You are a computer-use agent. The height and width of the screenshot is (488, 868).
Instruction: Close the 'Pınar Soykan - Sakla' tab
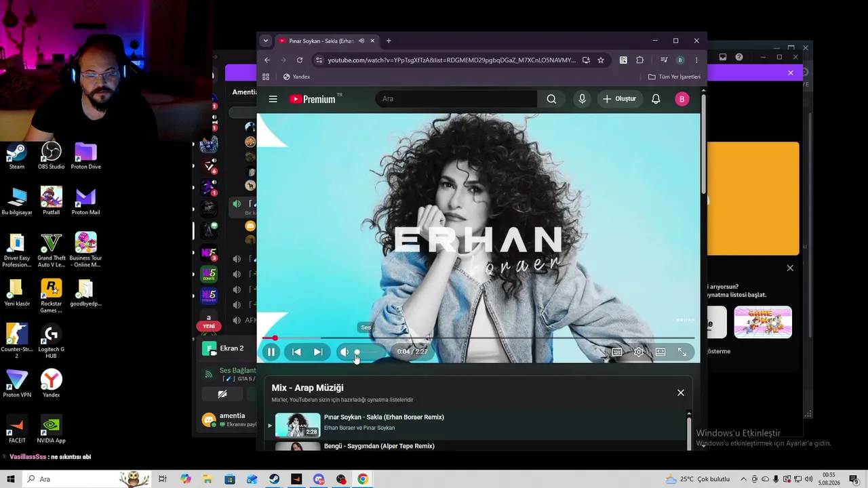tap(372, 41)
